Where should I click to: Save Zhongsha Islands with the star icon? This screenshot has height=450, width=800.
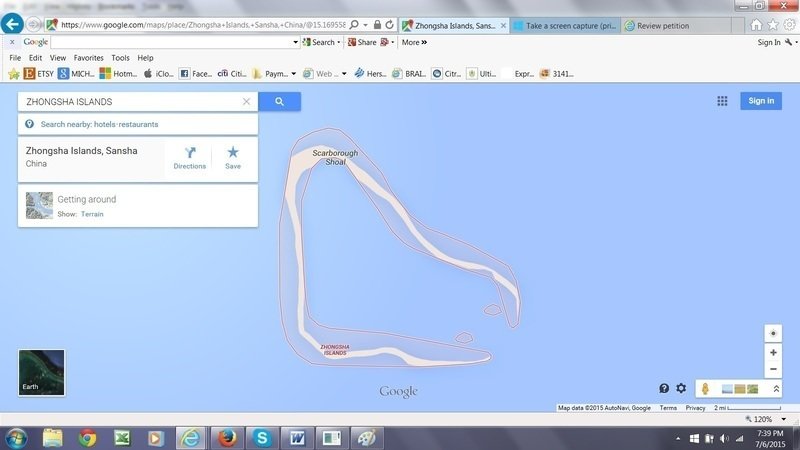[x=233, y=157]
